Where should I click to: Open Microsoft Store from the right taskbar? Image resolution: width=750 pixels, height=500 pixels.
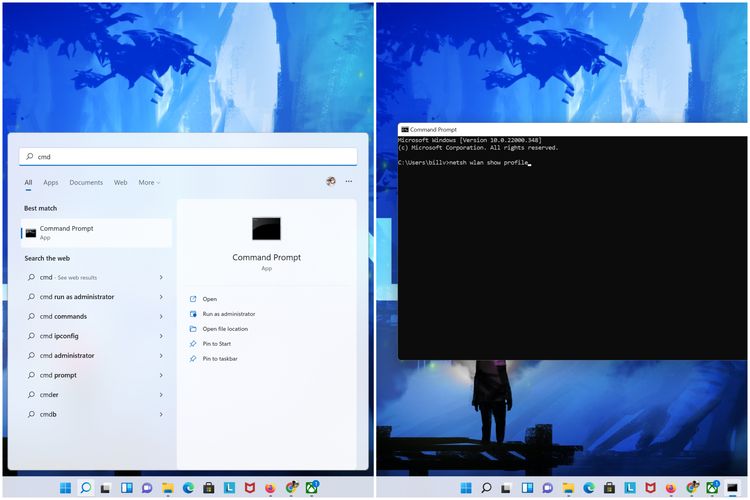click(609, 488)
